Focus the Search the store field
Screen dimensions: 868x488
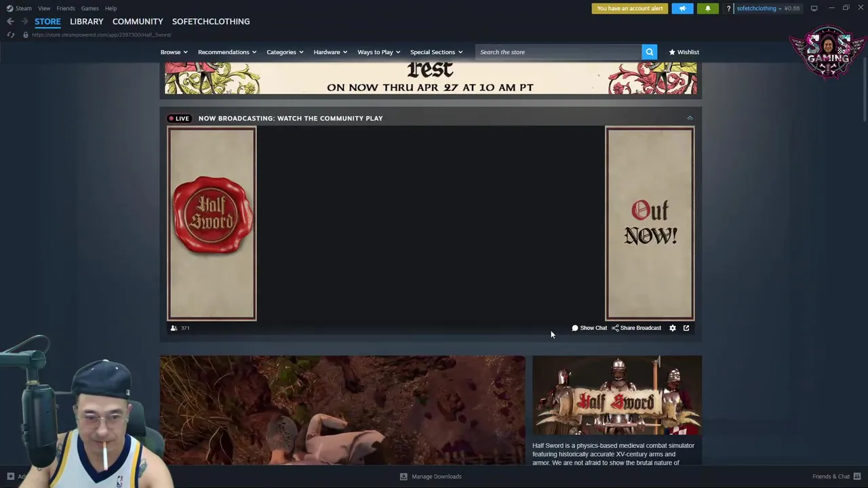coord(558,52)
